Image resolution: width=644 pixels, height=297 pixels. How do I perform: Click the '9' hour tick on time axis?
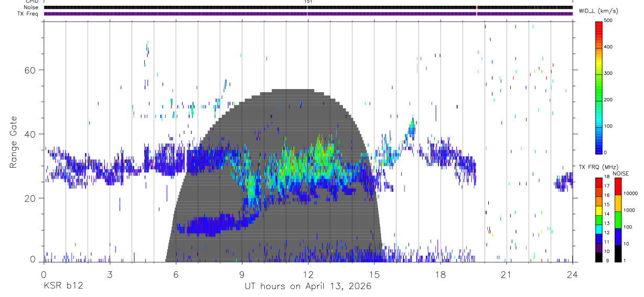(242, 274)
